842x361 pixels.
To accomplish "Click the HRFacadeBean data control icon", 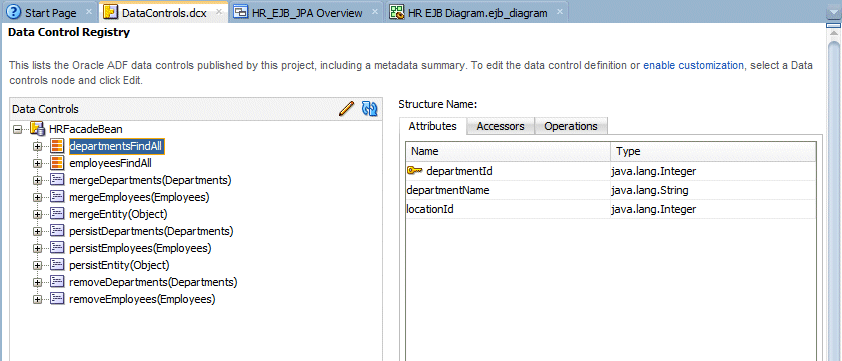I will 37,129.
